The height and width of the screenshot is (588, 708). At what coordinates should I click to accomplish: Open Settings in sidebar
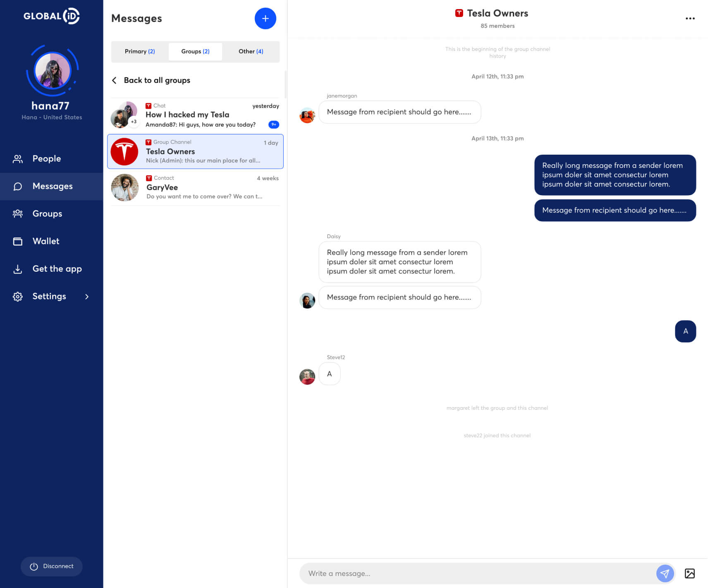coord(52,296)
